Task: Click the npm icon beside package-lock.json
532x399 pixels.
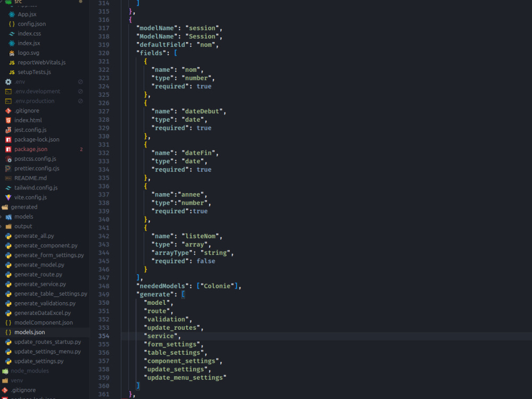Action: (9, 139)
